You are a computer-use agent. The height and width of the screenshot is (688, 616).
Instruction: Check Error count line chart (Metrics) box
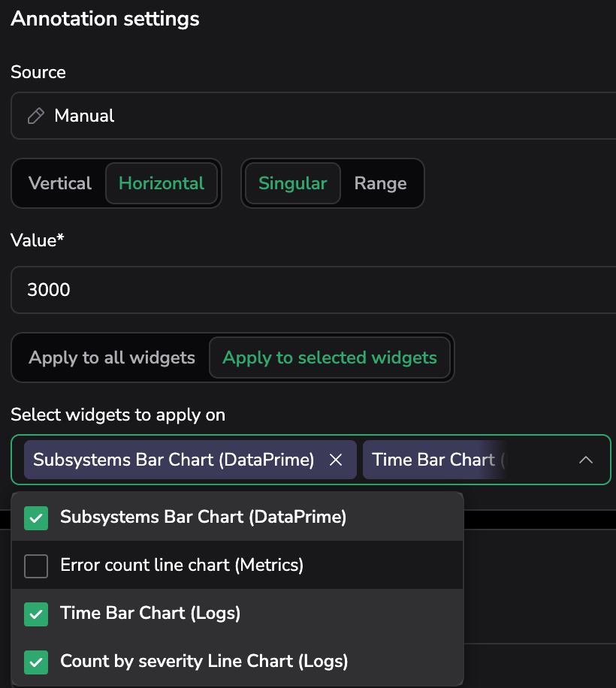(x=36, y=566)
